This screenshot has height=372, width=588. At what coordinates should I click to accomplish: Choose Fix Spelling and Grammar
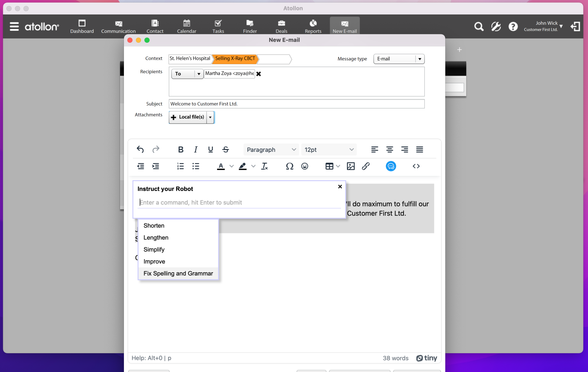click(x=178, y=273)
